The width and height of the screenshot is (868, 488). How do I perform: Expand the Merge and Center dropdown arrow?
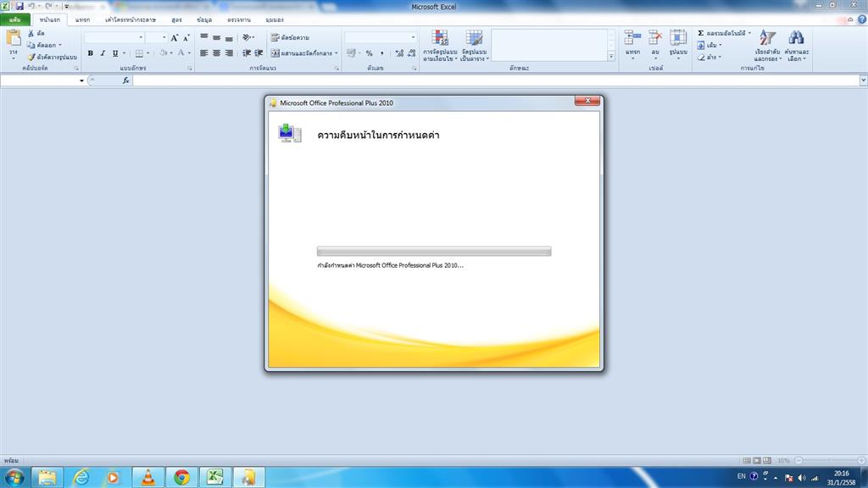pyautogui.click(x=336, y=53)
